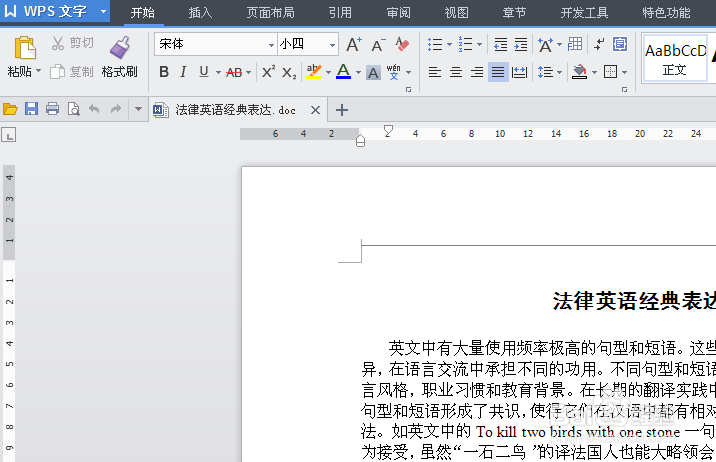716x462 pixels.
Task: Switch to the 视图 ribbon tab
Action: click(x=457, y=12)
